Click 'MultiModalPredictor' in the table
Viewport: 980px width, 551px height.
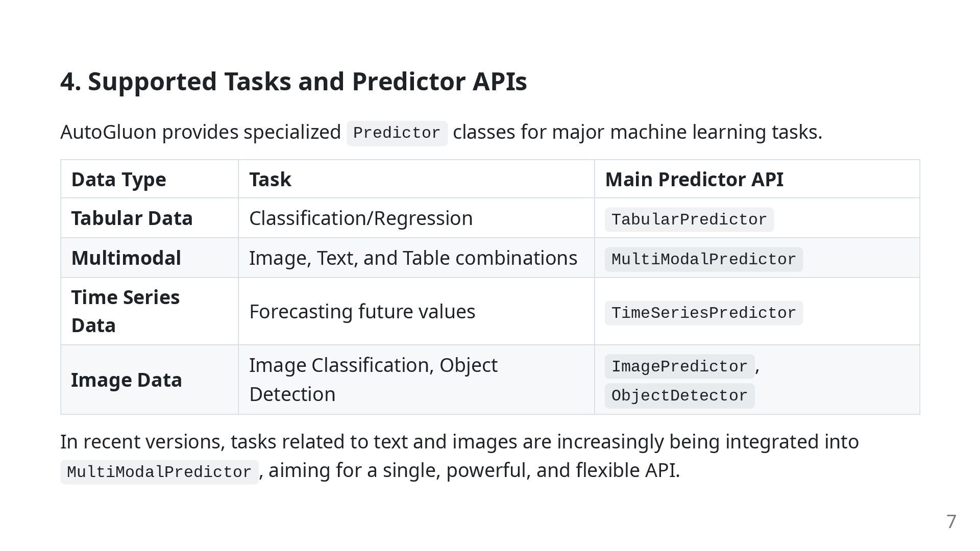pos(704,260)
